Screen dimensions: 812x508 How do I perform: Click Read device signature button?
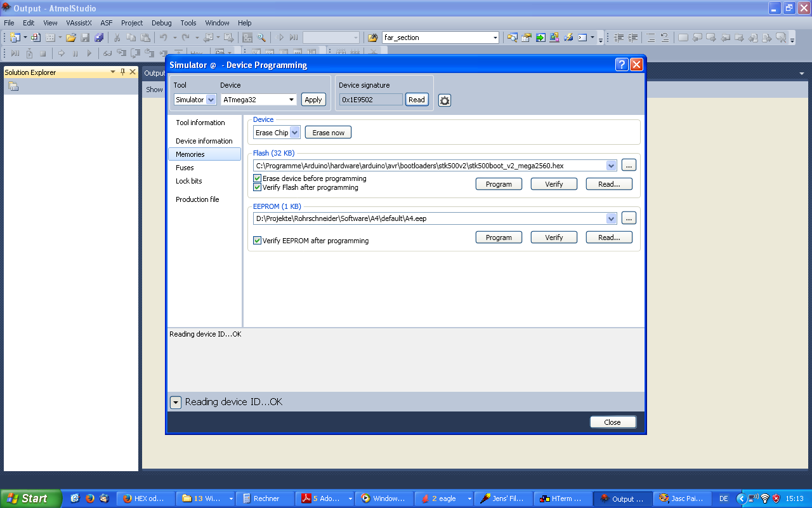(x=417, y=100)
